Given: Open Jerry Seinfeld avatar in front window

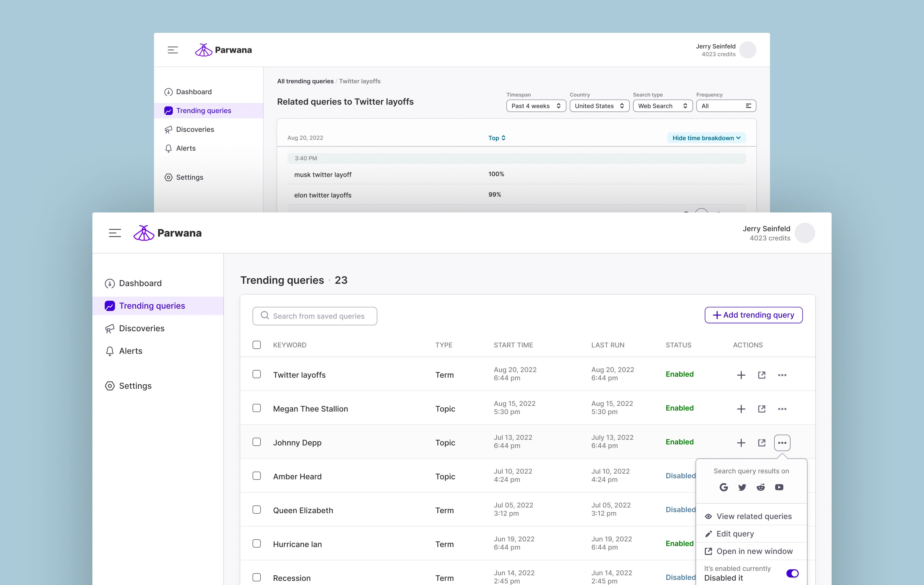Looking at the screenshot, I should point(805,233).
